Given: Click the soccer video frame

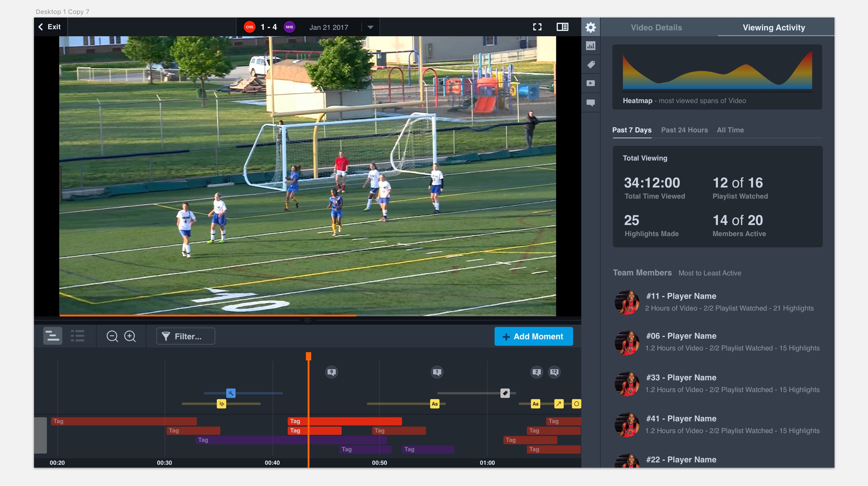Looking at the screenshot, I should tap(308, 176).
